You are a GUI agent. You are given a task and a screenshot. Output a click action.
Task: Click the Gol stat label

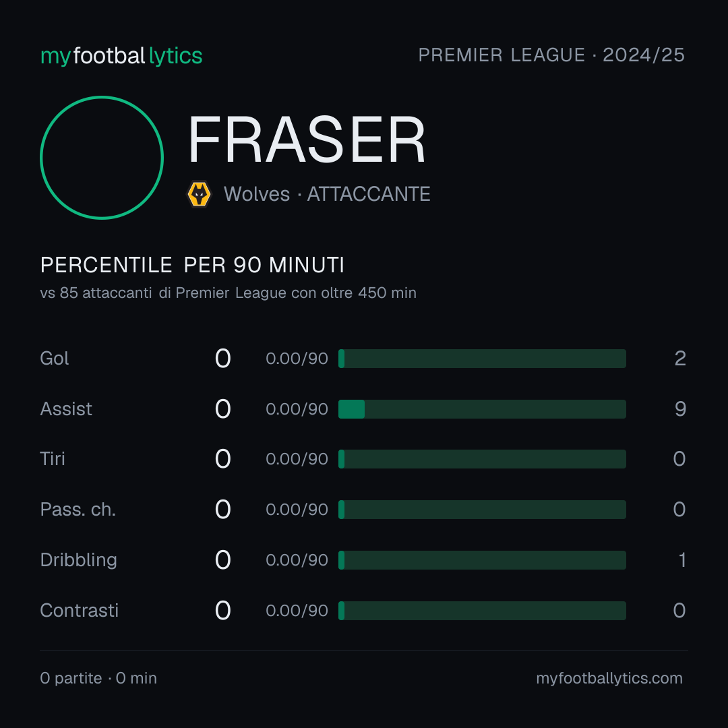click(55, 359)
